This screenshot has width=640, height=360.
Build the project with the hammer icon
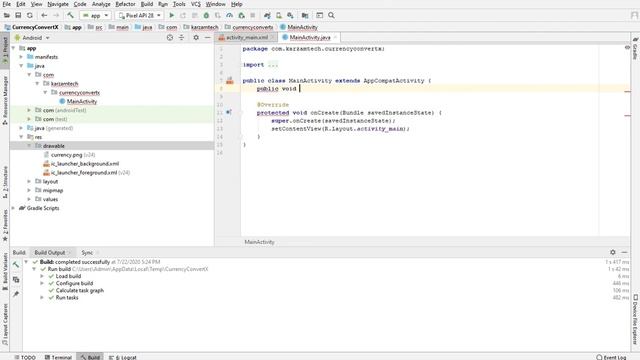coord(70,16)
